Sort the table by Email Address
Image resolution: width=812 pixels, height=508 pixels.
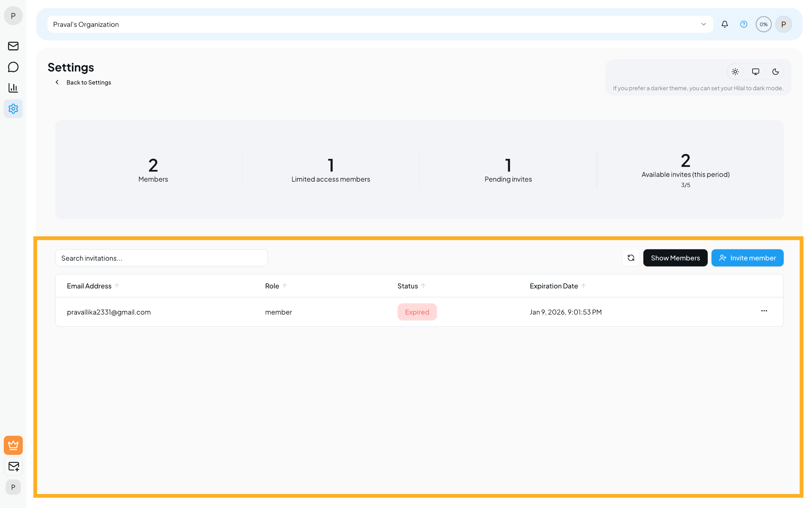point(93,286)
